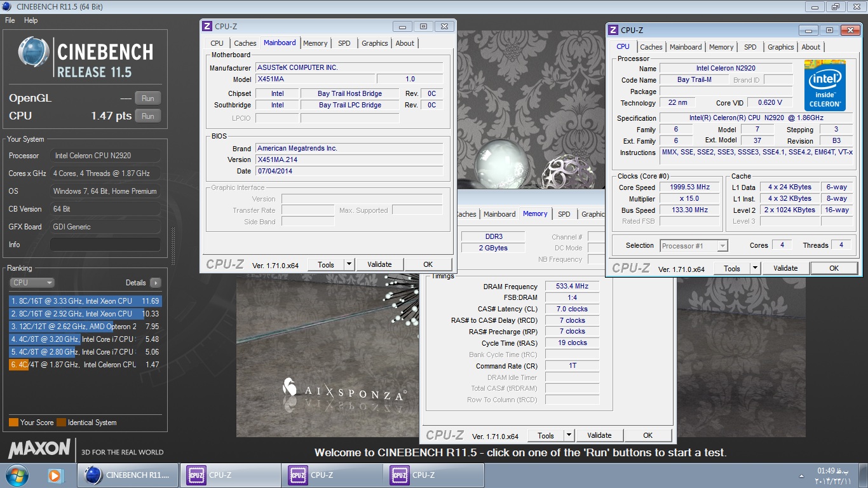The height and width of the screenshot is (488, 868).
Task: Run the OpenGL benchmark
Action: pos(147,98)
